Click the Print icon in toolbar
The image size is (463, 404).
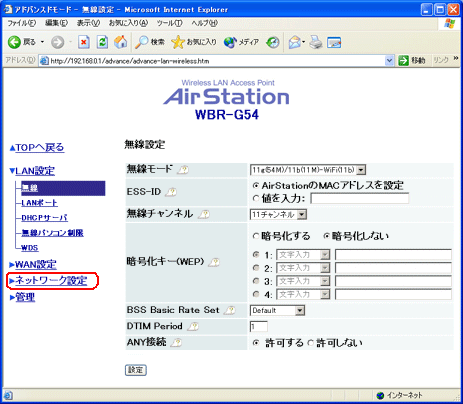(x=315, y=42)
